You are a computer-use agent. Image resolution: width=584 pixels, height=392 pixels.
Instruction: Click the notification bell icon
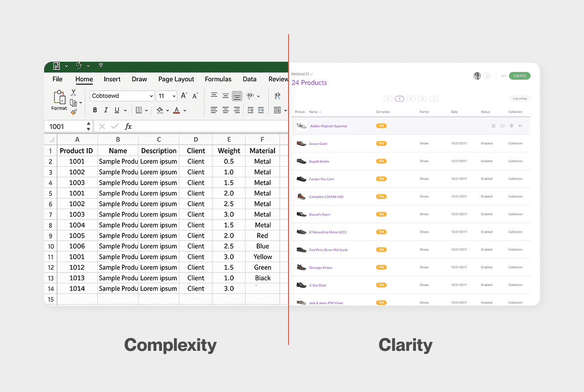pos(487,76)
